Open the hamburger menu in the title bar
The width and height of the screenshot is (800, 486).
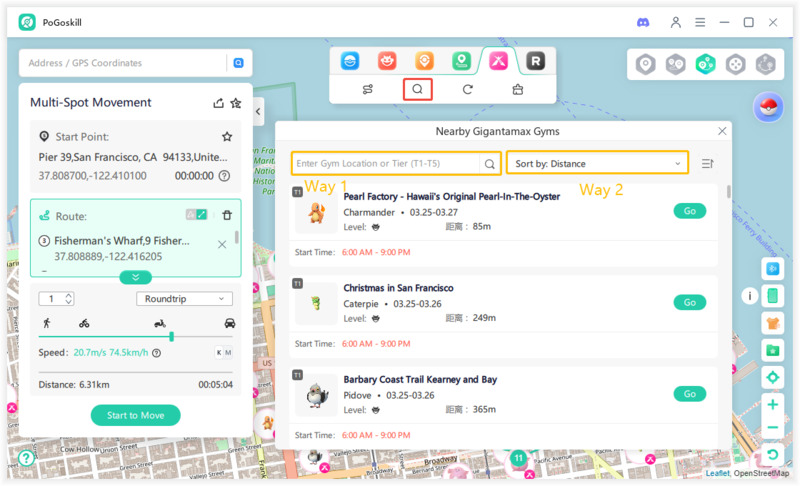point(700,22)
